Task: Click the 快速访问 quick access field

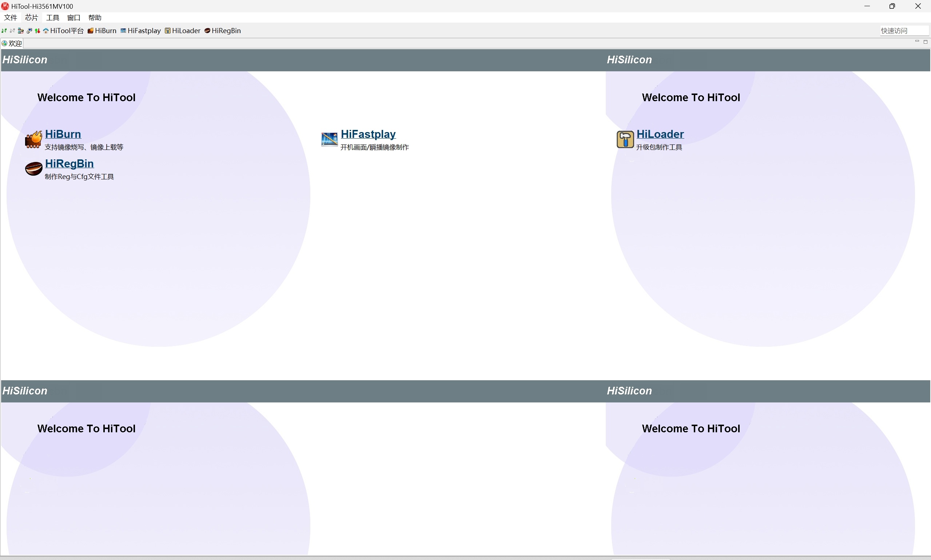Action: 904,31
